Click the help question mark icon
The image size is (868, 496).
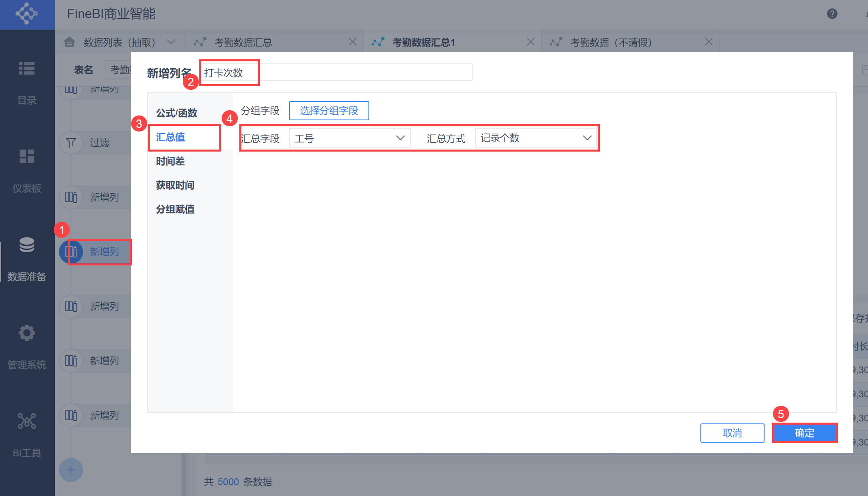(x=832, y=14)
